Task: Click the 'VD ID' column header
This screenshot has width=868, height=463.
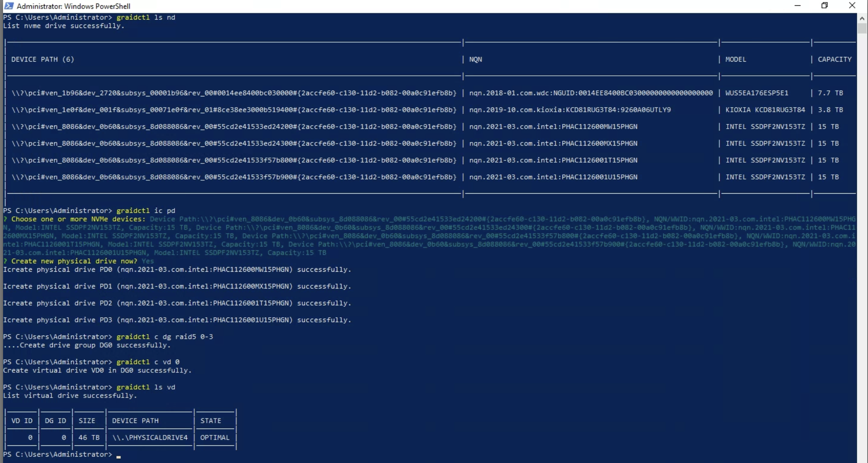Action: (x=22, y=421)
